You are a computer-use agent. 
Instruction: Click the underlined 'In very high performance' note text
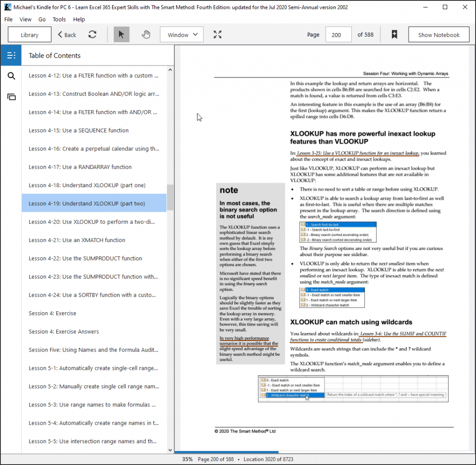click(x=249, y=341)
